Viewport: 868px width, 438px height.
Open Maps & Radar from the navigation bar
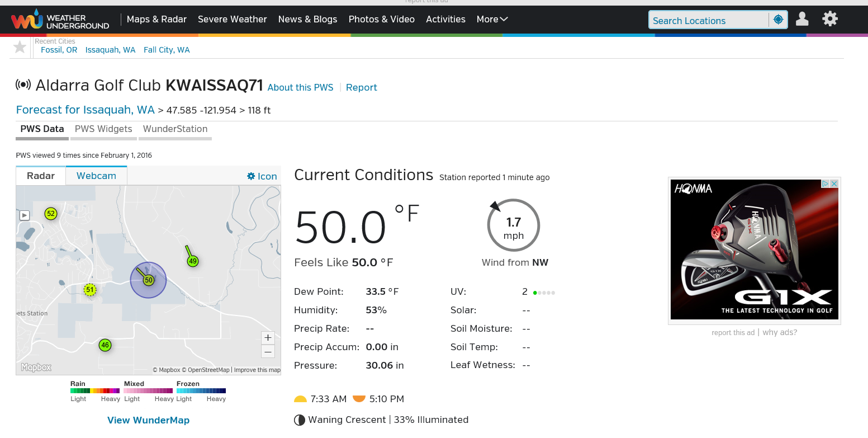tap(156, 19)
